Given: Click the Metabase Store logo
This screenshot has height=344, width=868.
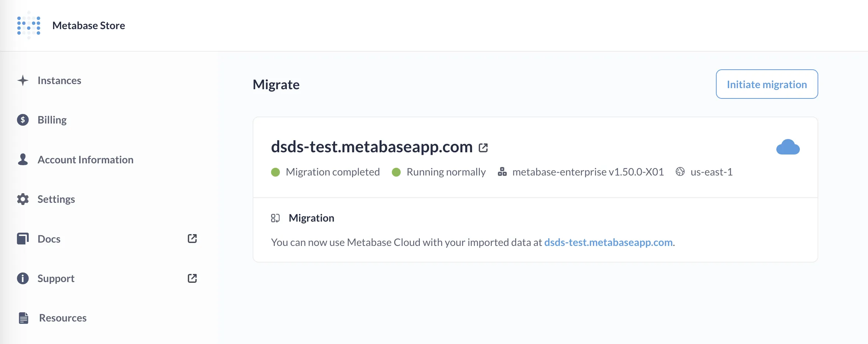Looking at the screenshot, I should [28, 25].
